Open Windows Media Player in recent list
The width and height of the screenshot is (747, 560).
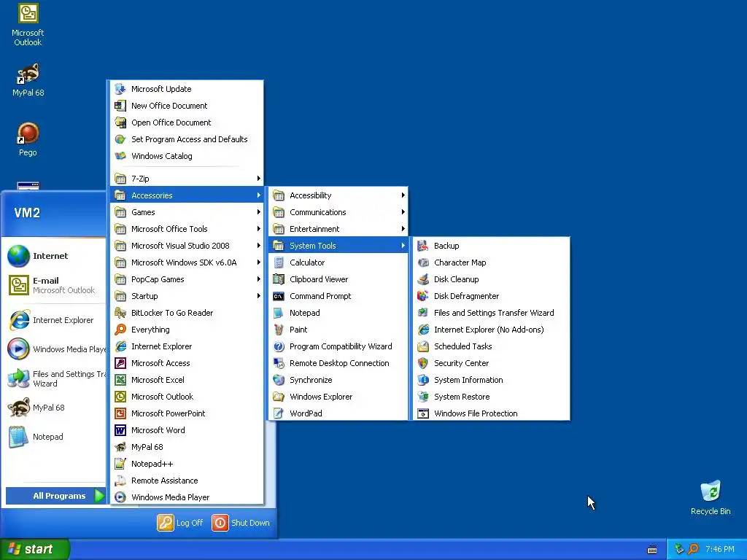(55, 349)
